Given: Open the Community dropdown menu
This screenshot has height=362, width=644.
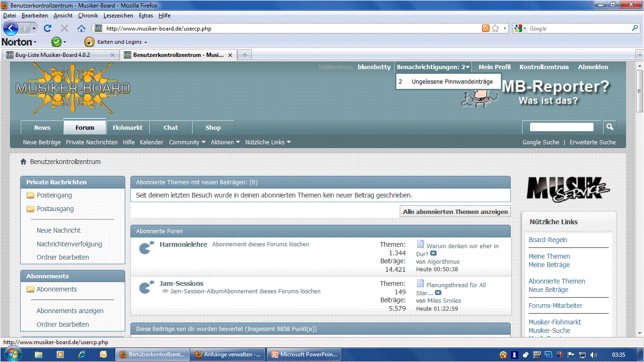Looking at the screenshot, I should (187, 142).
